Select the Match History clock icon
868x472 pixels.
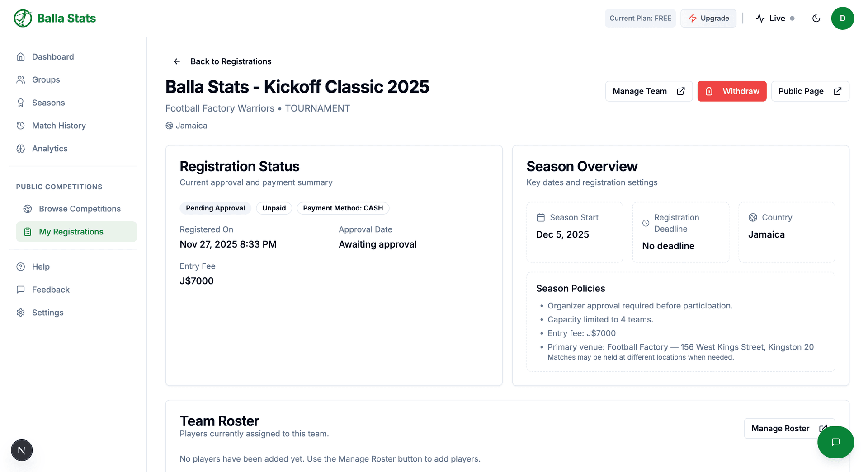click(x=21, y=126)
